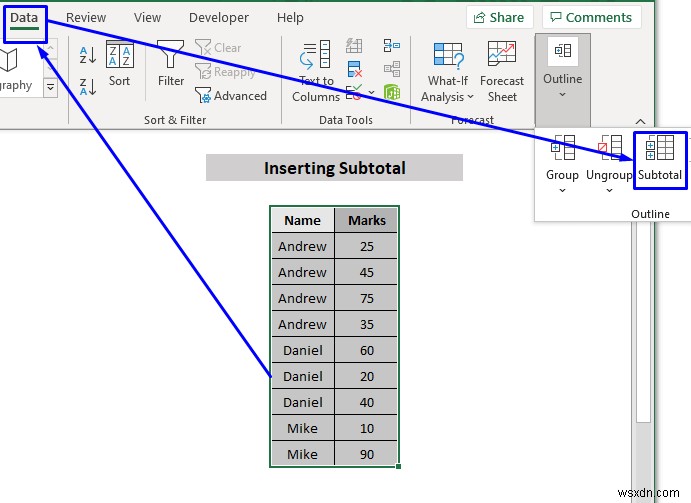This screenshot has width=691, height=503.
Task: Click the Ungroup icon
Action: point(609,148)
